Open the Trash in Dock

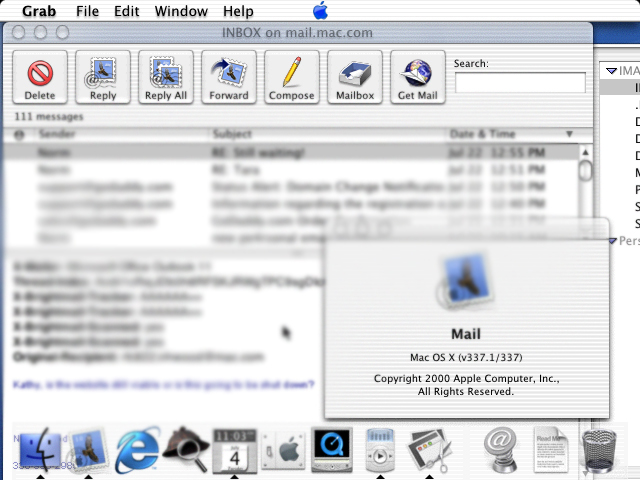598,451
